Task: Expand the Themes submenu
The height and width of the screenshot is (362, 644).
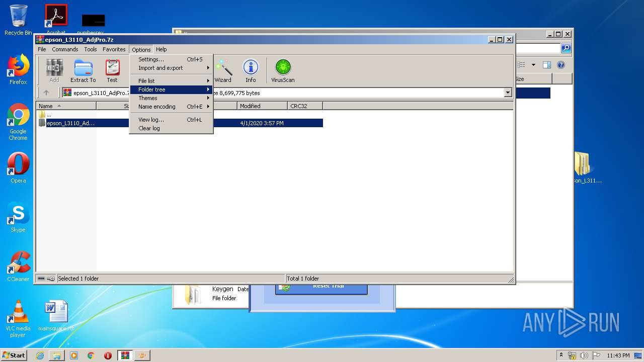Action: point(171,98)
